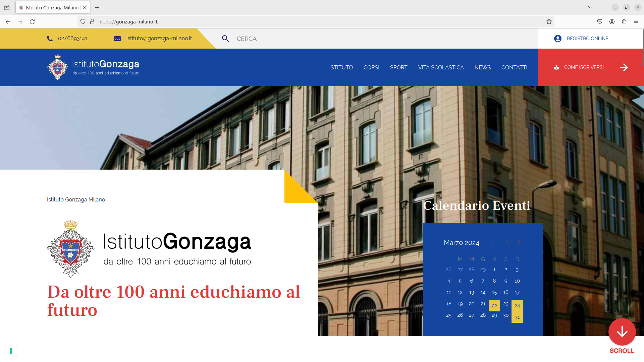Click the red scroll down arrow button

coord(622,332)
